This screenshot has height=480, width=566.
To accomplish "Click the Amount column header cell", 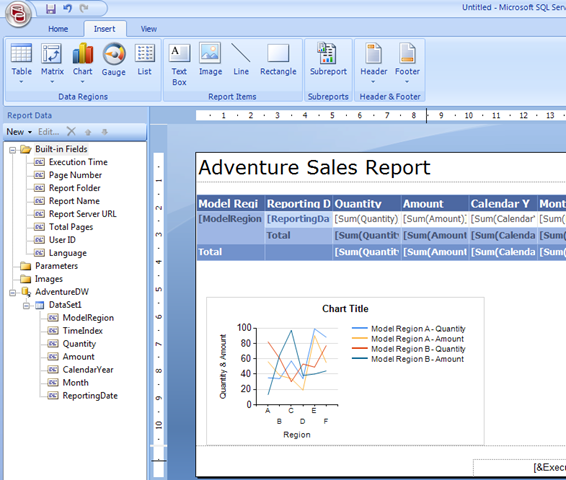I will point(435,204).
